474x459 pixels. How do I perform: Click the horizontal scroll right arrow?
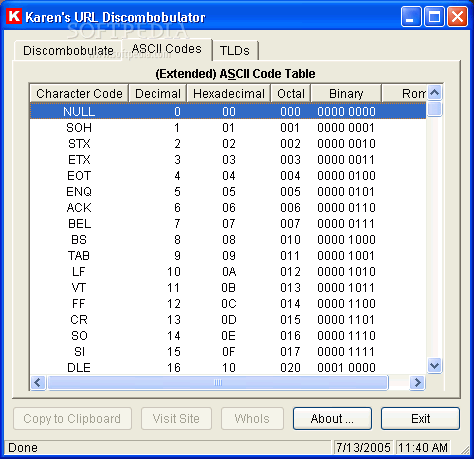pyautogui.click(x=417, y=382)
